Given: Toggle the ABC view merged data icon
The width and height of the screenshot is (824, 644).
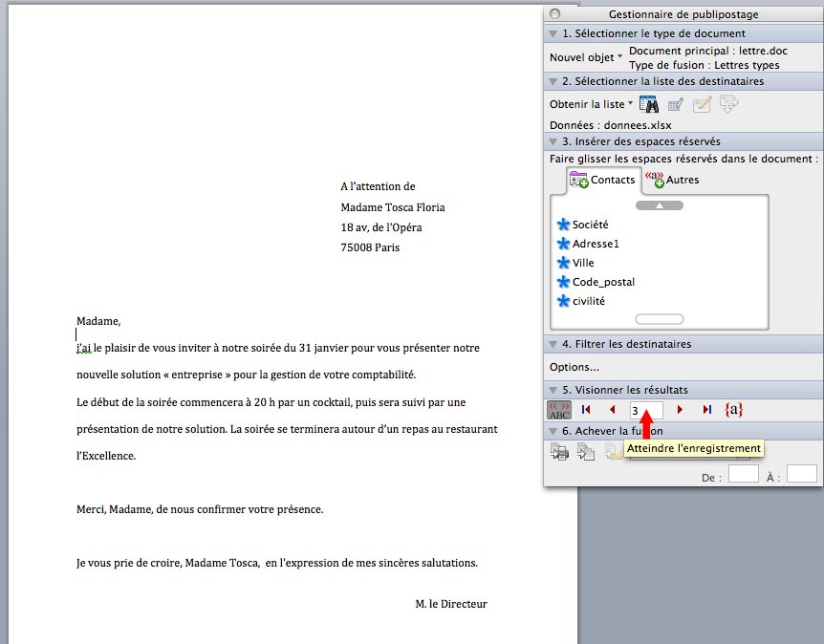Looking at the screenshot, I should pos(556,411).
